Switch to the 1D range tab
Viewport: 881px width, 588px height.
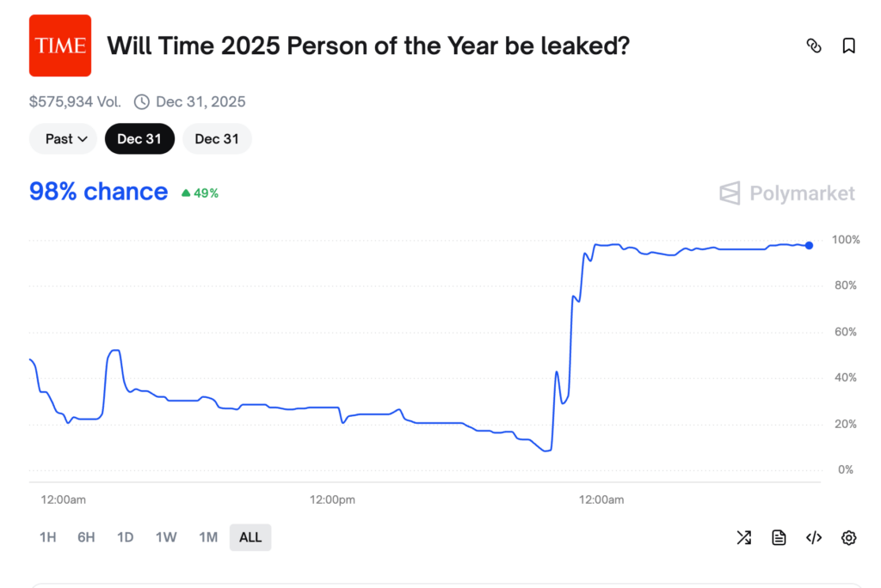tap(124, 536)
